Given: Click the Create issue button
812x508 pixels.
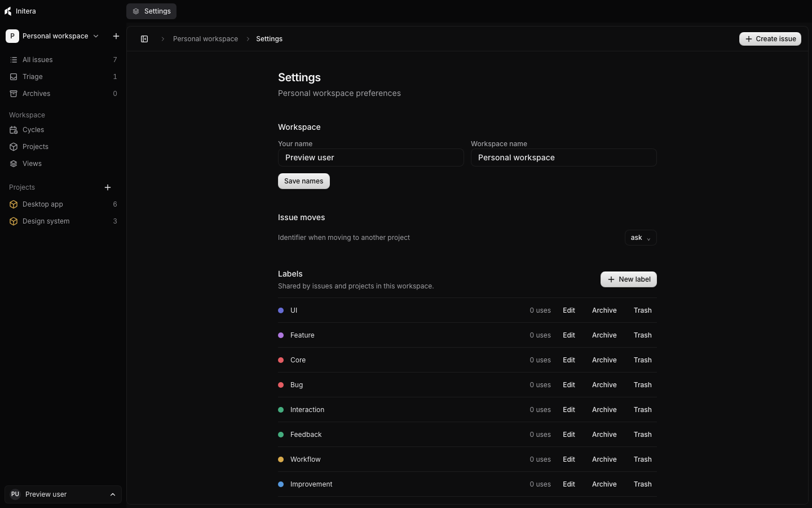Looking at the screenshot, I should (x=770, y=39).
